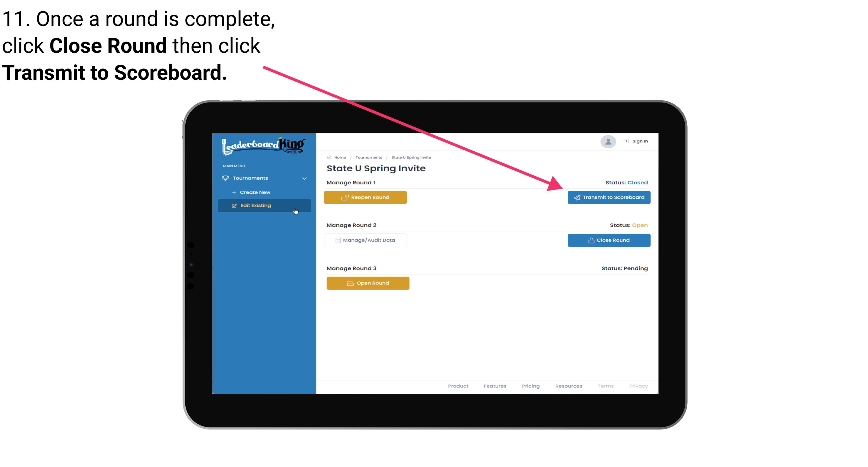Click the user profile avatar icon
This screenshot has height=467, width=868.
point(608,141)
